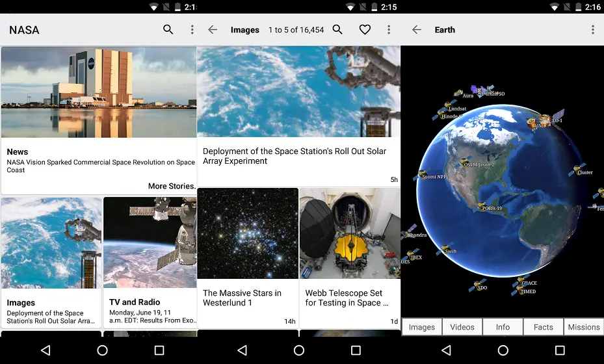Open the Missions tab on Earth screen
604x364 pixels.
(x=584, y=327)
